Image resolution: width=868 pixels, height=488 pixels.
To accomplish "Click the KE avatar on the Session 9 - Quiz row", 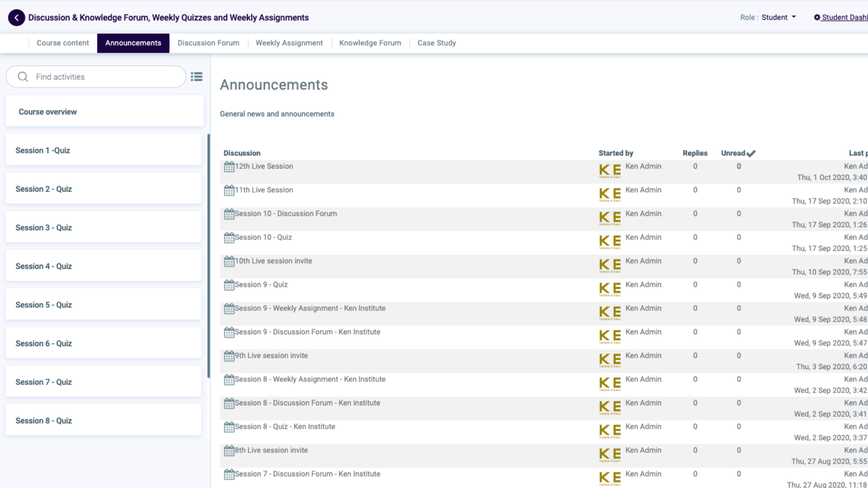I will (x=610, y=289).
